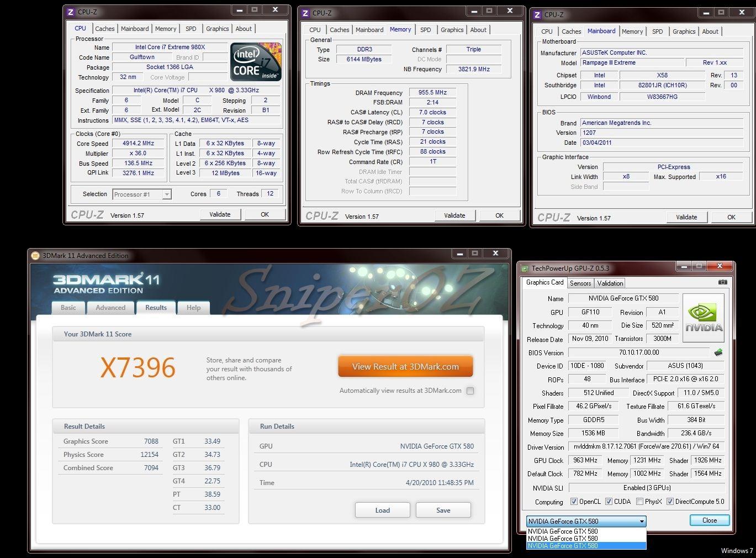
Task: Open the About tab in Mainboard window
Action: click(710, 31)
